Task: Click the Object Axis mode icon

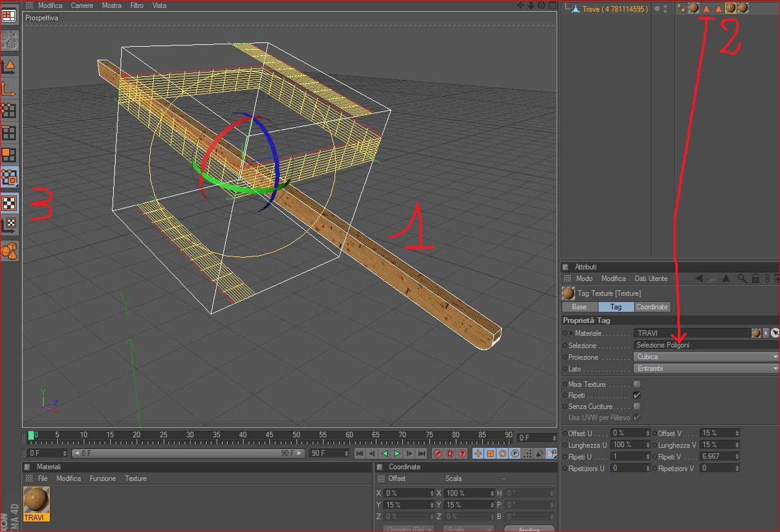Action: (9, 89)
